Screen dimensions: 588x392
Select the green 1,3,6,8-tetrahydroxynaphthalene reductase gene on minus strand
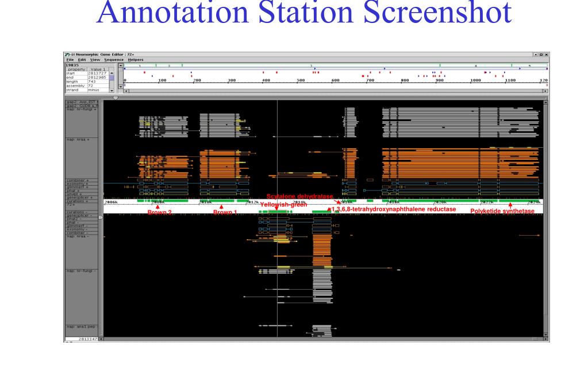[x=322, y=212]
